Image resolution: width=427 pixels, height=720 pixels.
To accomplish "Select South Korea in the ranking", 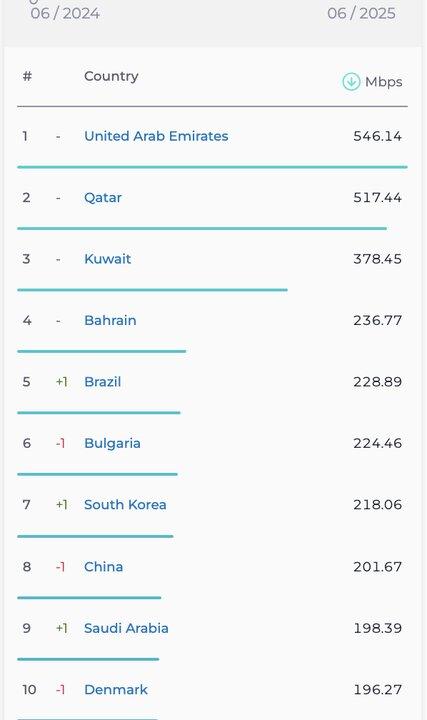I will pos(125,505).
